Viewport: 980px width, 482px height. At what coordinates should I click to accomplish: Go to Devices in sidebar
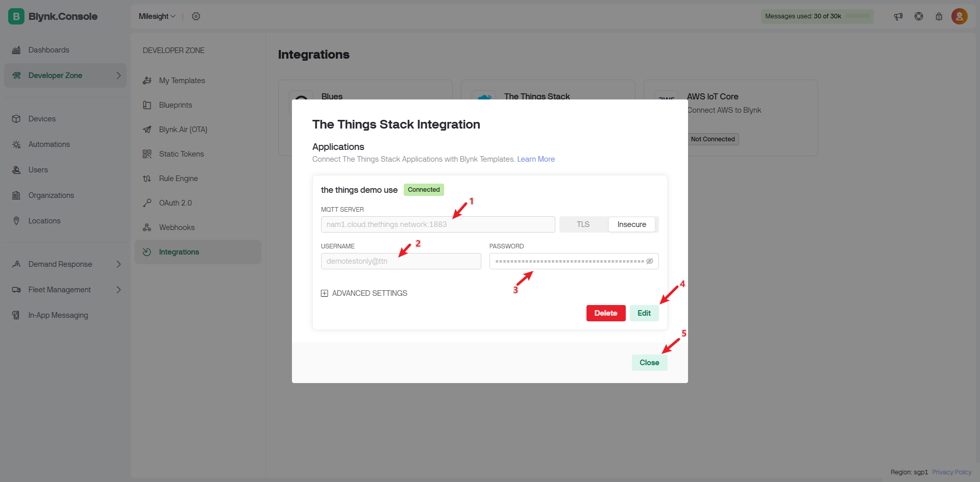point(65,119)
